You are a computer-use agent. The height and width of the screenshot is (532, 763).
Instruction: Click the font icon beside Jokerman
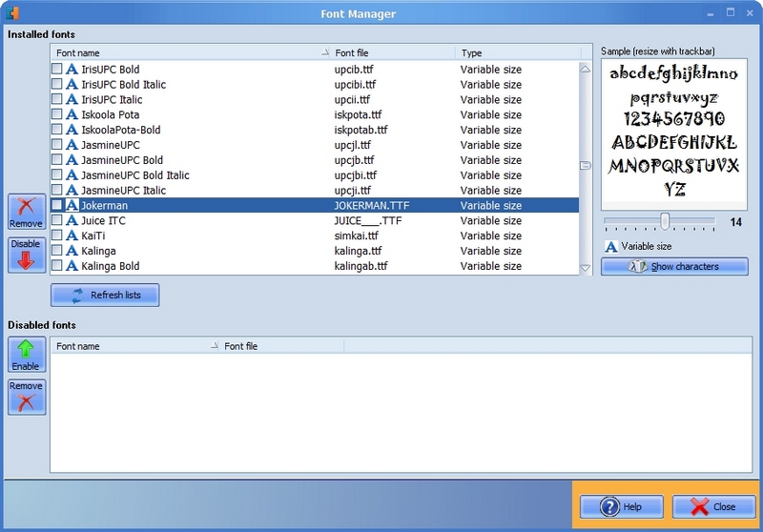click(72, 205)
